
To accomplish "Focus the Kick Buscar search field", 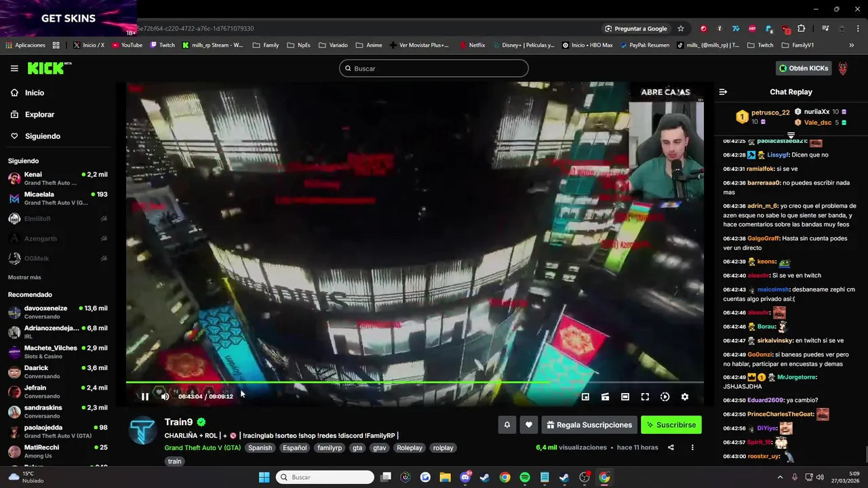I will tap(434, 68).
